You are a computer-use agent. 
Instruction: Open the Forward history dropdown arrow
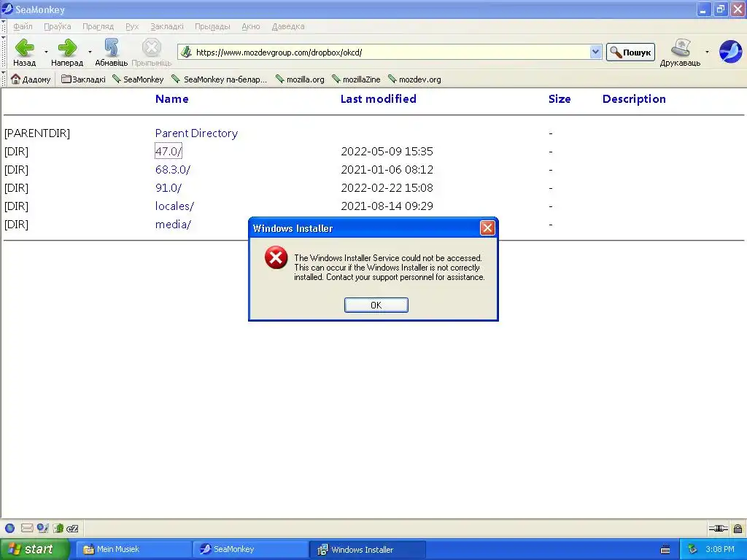pos(90,52)
